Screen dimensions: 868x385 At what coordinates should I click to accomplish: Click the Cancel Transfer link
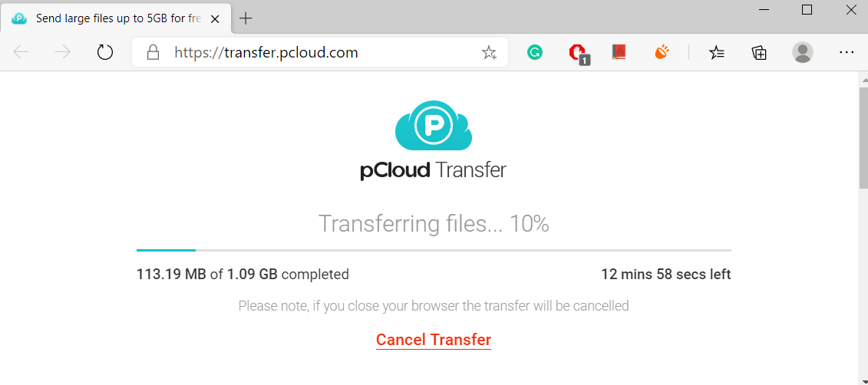[x=434, y=340]
